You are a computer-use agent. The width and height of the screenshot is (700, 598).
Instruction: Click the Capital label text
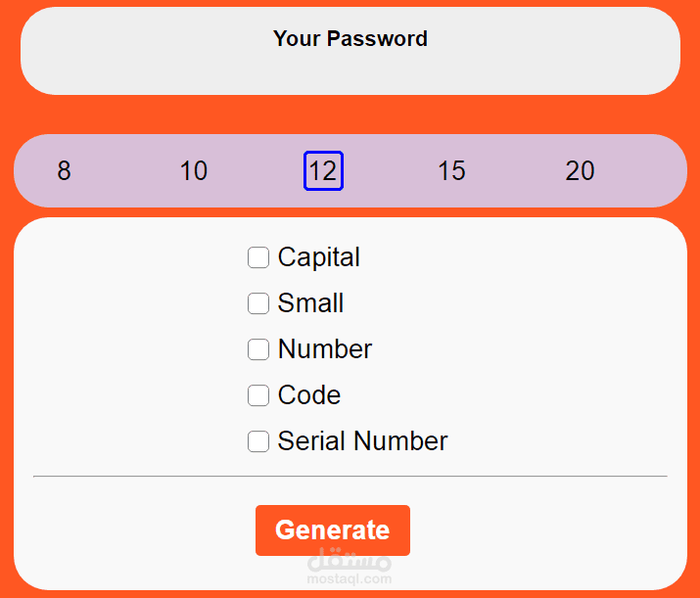(319, 257)
